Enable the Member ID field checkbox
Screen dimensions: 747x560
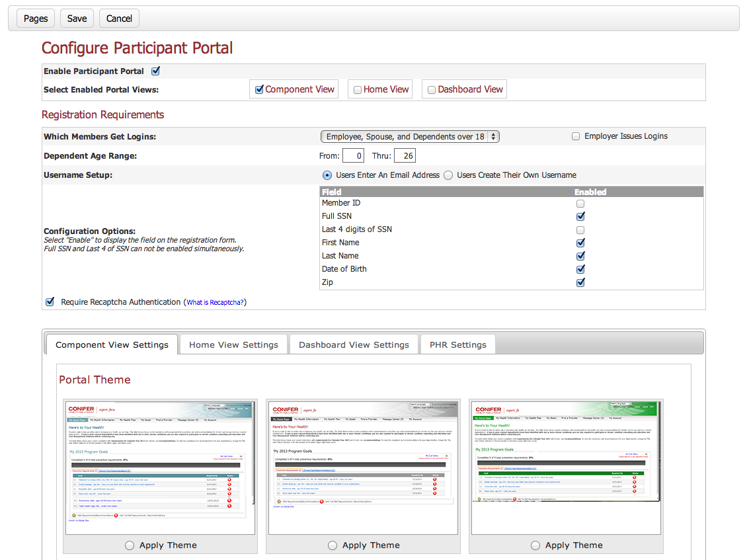[x=580, y=204]
